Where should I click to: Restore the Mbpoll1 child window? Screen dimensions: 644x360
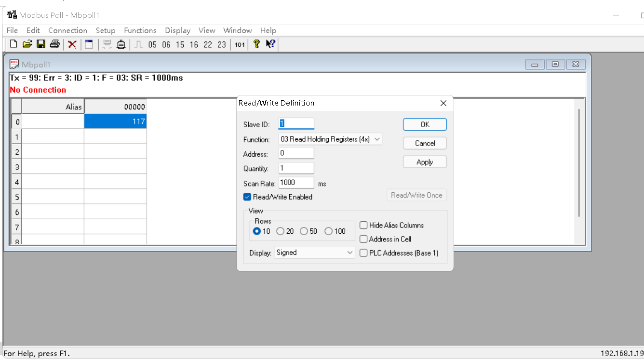click(x=555, y=64)
